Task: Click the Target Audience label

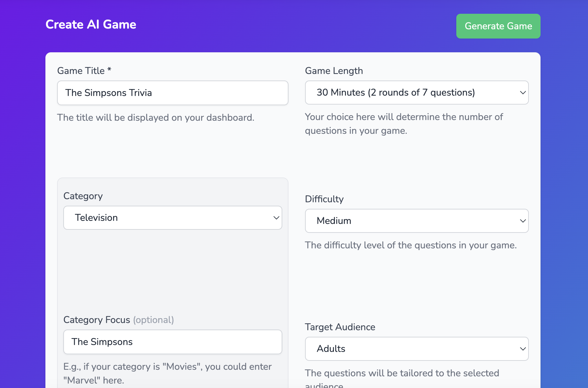Action: [340, 327]
